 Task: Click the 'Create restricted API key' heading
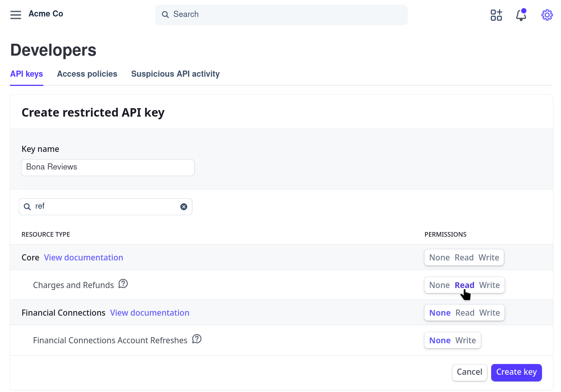coord(93,112)
